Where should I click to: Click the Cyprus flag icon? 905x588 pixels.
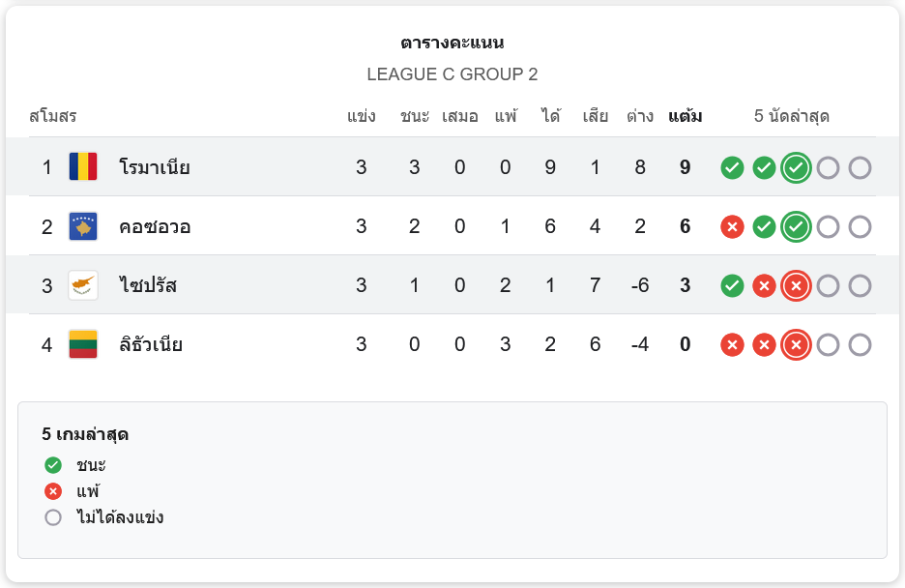[83, 285]
